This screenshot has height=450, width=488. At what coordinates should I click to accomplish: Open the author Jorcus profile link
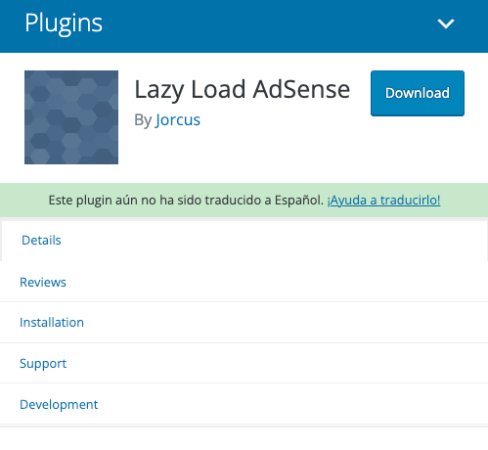[x=178, y=120]
